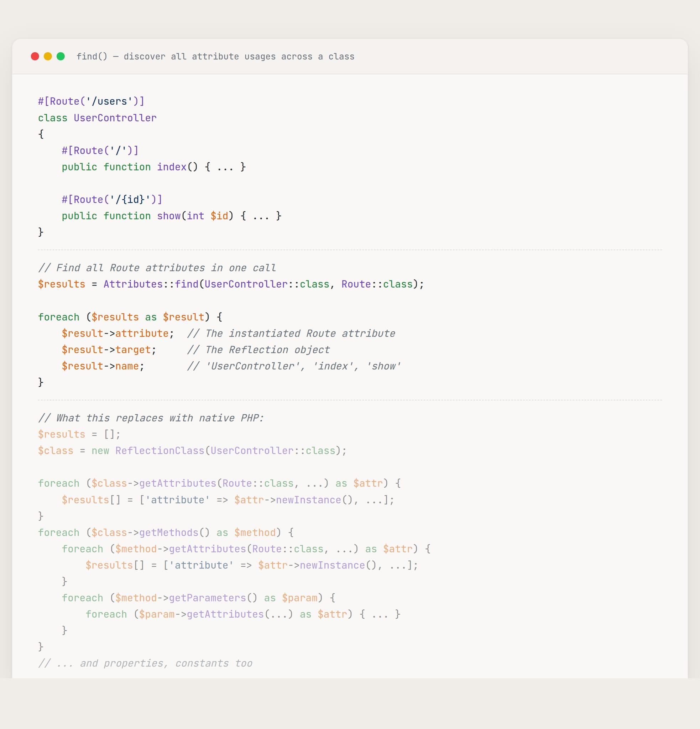This screenshot has width=700, height=729.
Task: Click the yellow traffic light circle
Action: (x=48, y=56)
